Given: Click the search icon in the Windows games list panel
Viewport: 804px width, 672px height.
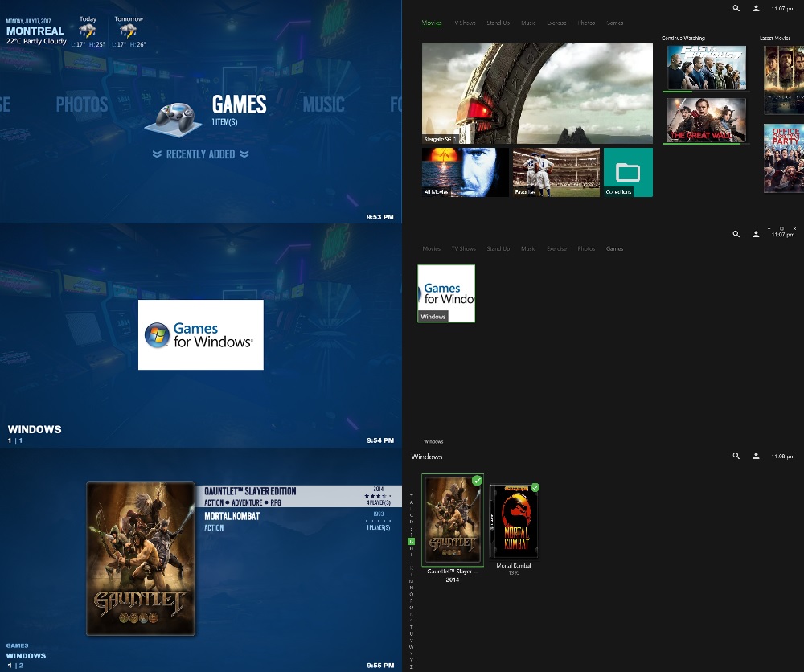Looking at the screenshot, I should click(x=736, y=456).
